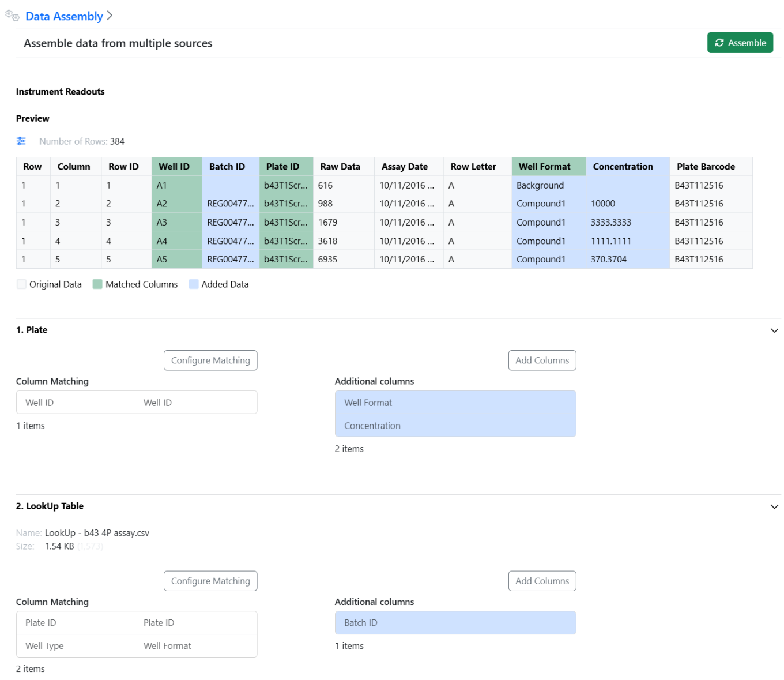Click the Concentration column header
Viewport: 784px width, 680px height.
(x=628, y=167)
